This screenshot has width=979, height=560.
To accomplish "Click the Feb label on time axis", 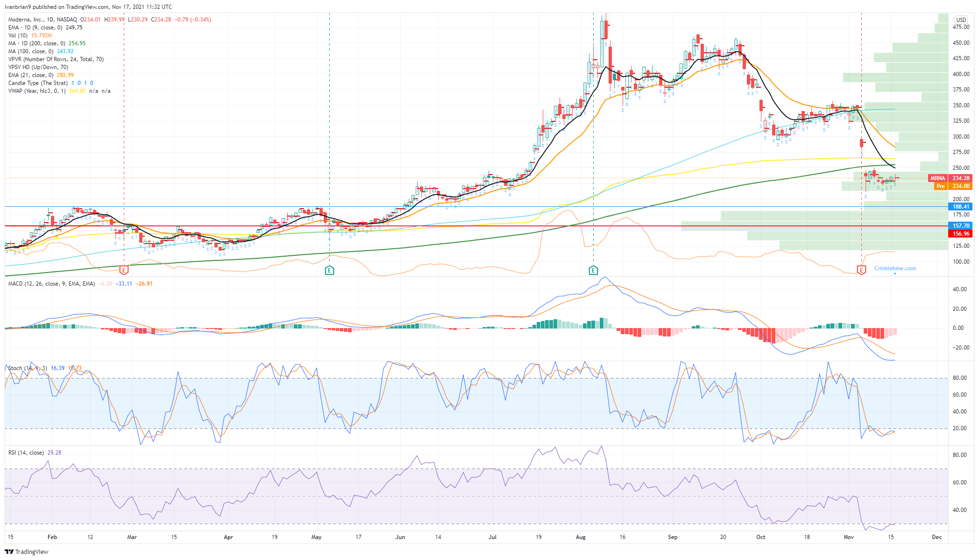I will [52, 537].
